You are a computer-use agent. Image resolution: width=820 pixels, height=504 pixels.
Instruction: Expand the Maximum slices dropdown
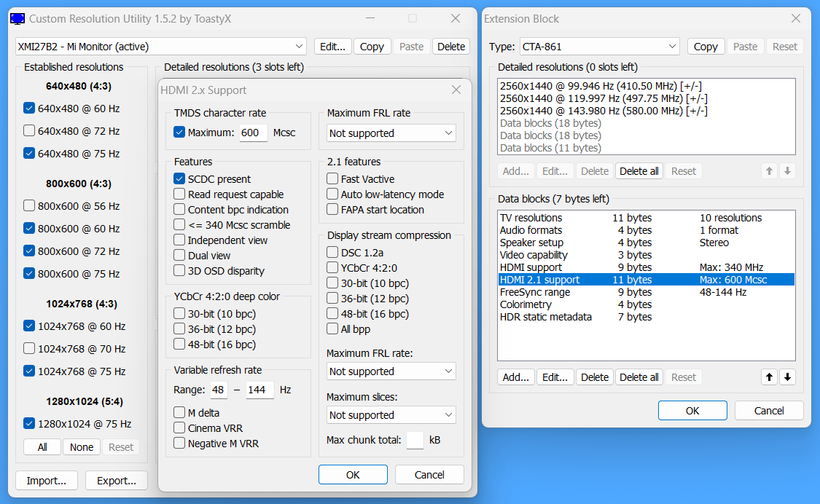pos(391,415)
